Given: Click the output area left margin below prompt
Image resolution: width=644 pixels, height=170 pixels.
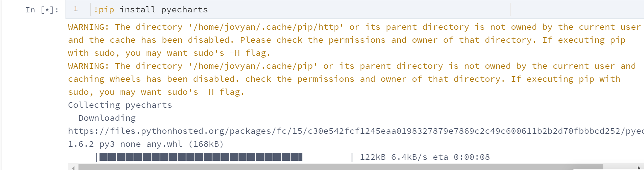Looking at the screenshot, I should point(34,93).
